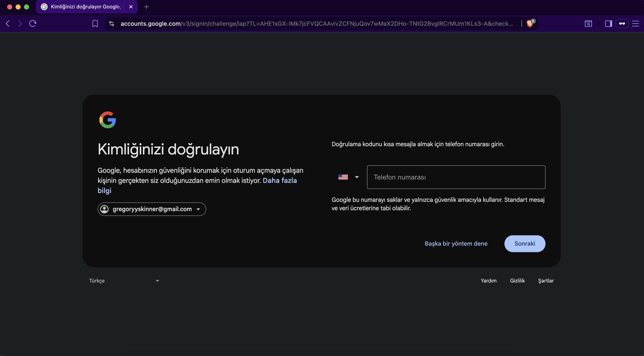
Task: Click the address bar URL
Action: (x=317, y=24)
